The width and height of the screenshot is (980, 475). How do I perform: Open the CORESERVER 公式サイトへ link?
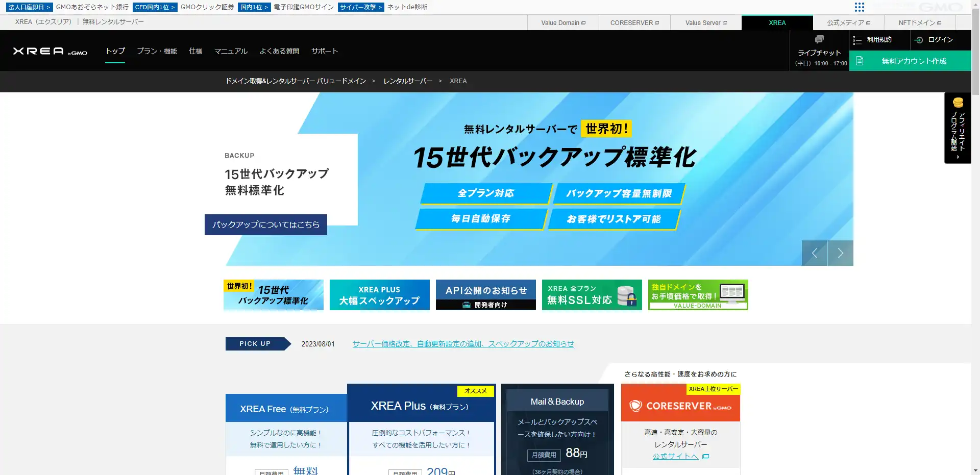[675, 456]
